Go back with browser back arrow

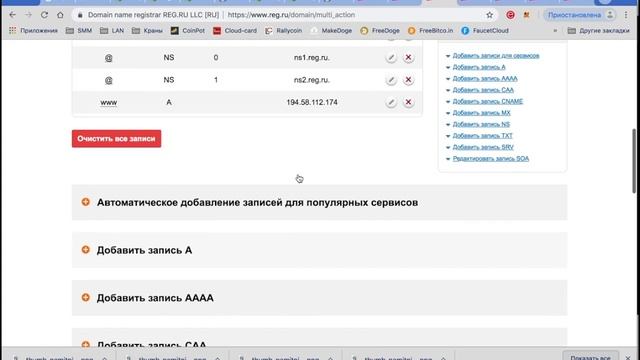click(x=12, y=15)
